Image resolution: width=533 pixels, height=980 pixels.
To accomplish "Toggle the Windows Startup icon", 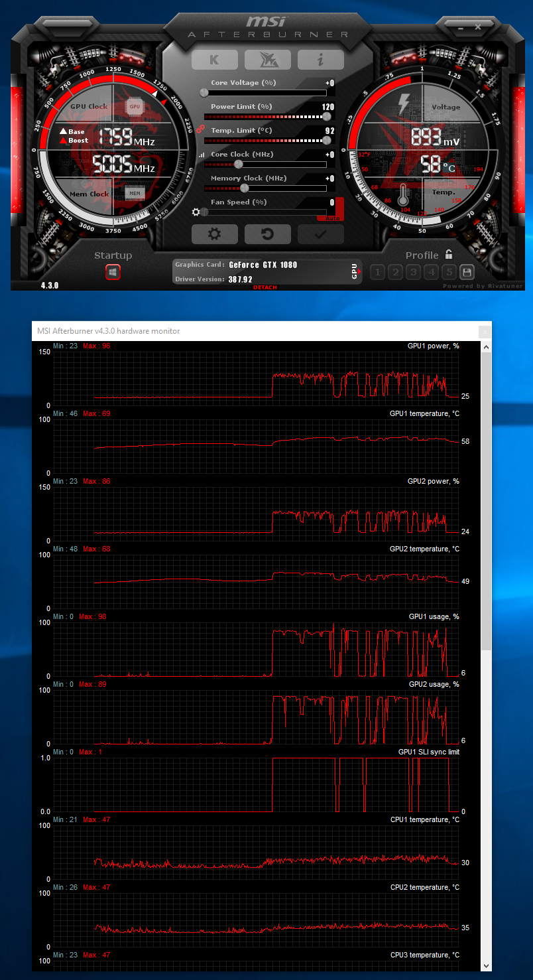I will pos(113,272).
